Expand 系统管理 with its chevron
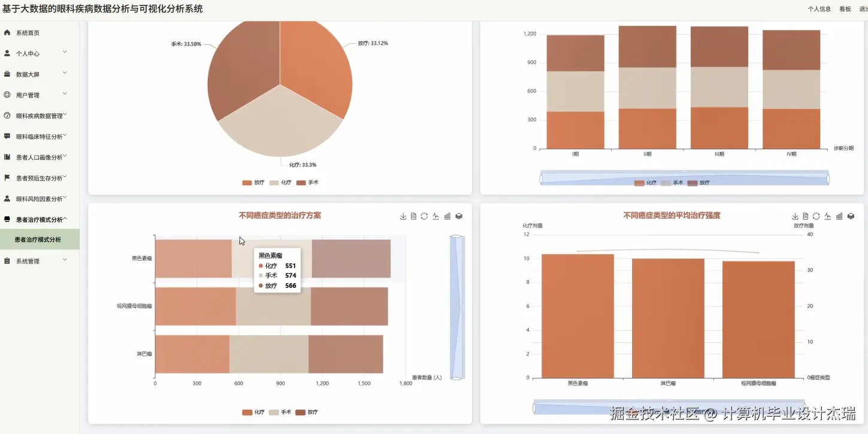 click(x=65, y=260)
